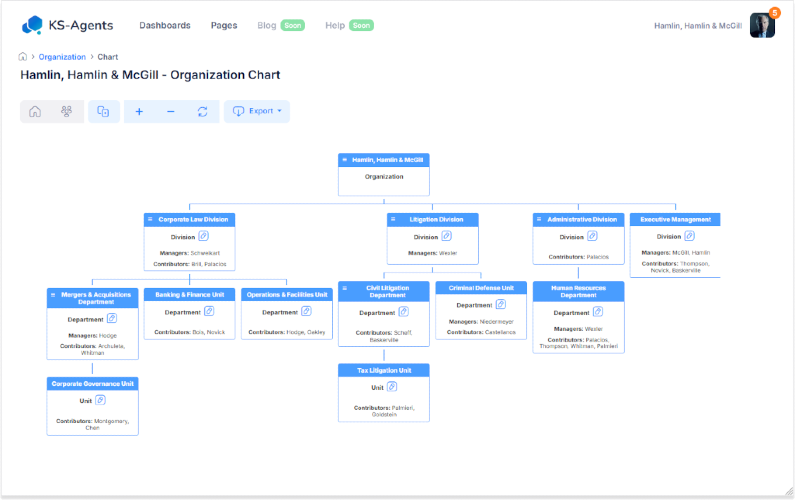Click the Corporate Governance Unit header

point(92,384)
